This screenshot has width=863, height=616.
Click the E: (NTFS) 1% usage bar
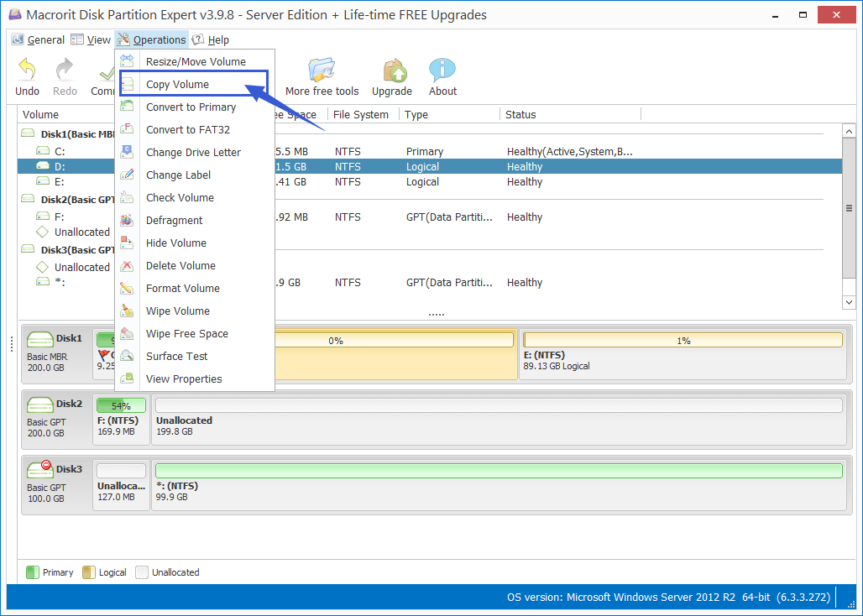(683, 341)
